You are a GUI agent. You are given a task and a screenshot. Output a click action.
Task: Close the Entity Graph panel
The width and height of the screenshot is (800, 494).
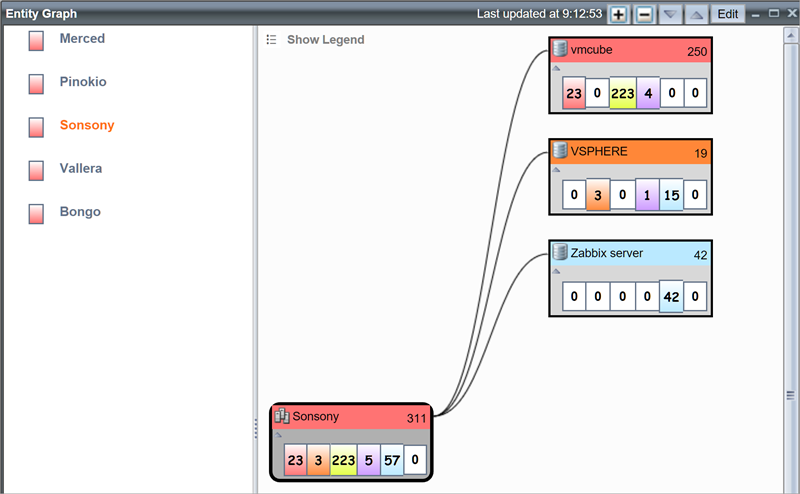pos(792,13)
